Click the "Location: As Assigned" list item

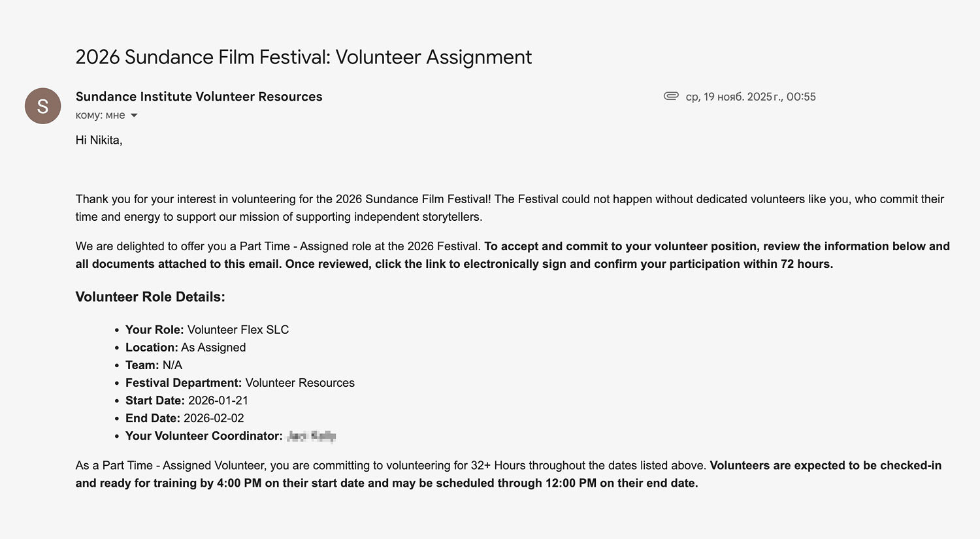(x=186, y=348)
